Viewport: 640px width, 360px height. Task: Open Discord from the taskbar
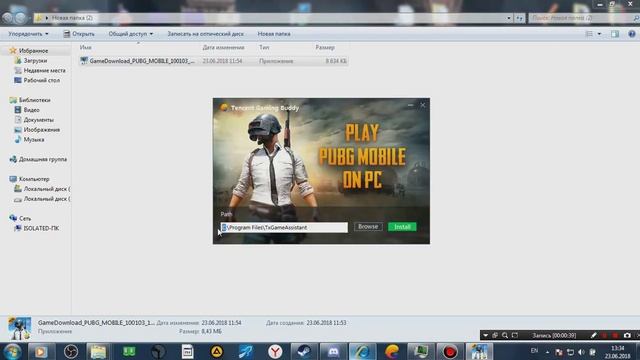click(333, 351)
